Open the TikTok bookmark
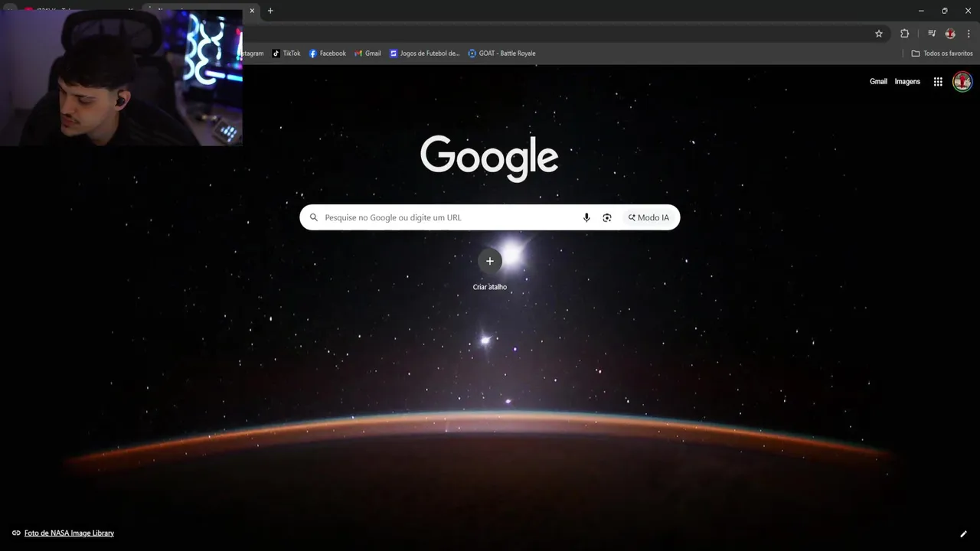The image size is (980, 551). point(286,54)
